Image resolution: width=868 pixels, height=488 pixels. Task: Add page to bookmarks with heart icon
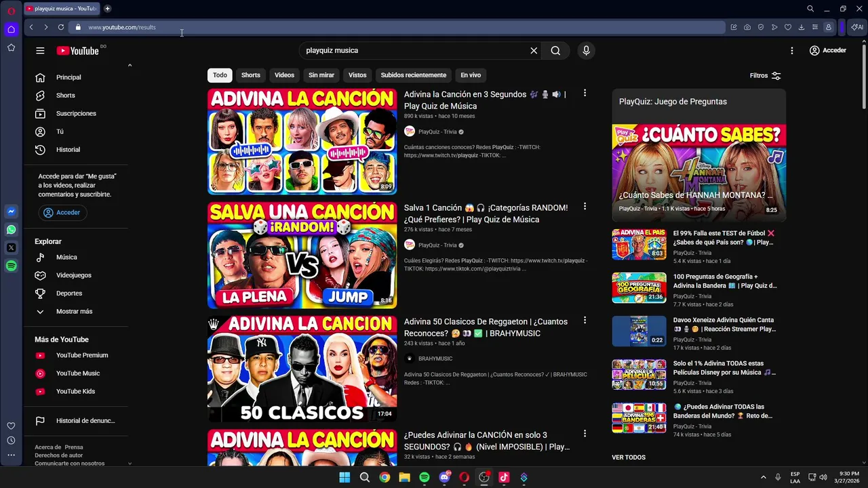[x=788, y=27]
